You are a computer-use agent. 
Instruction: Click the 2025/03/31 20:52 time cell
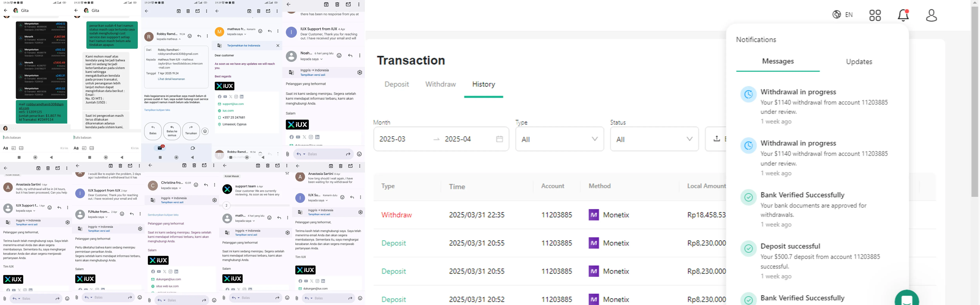pyautogui.click(x=477, y=300)
